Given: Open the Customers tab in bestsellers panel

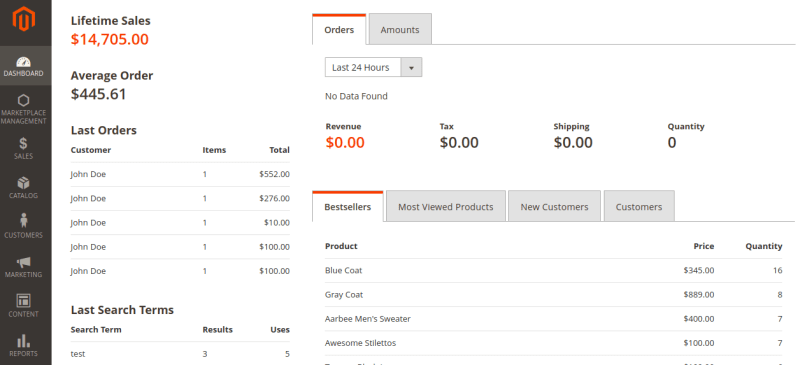Looking at the screenshot, I should [639, 207].
